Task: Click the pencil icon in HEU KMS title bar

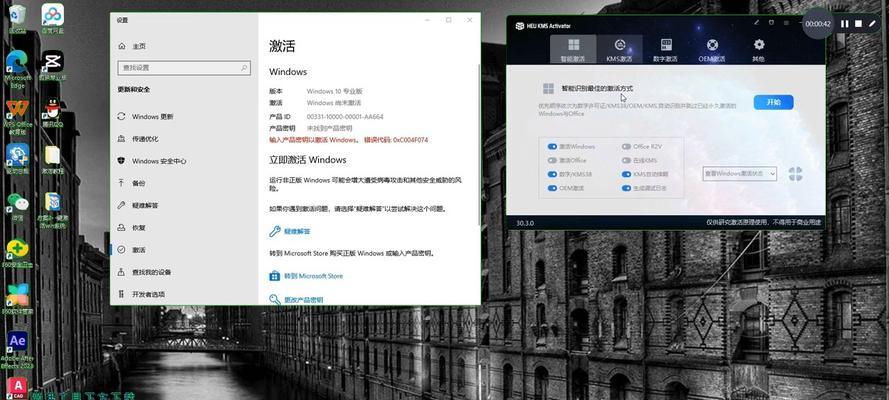Action: 756,23
